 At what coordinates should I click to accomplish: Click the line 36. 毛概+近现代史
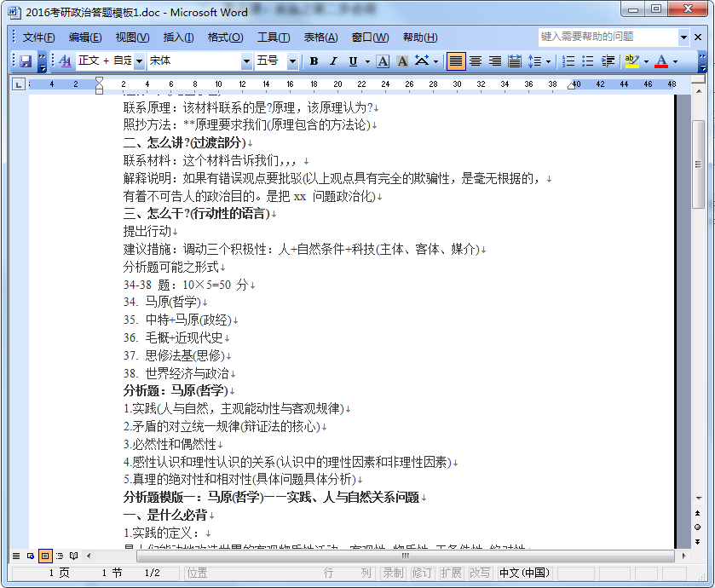pyautogui.click(x=173, y=337)
